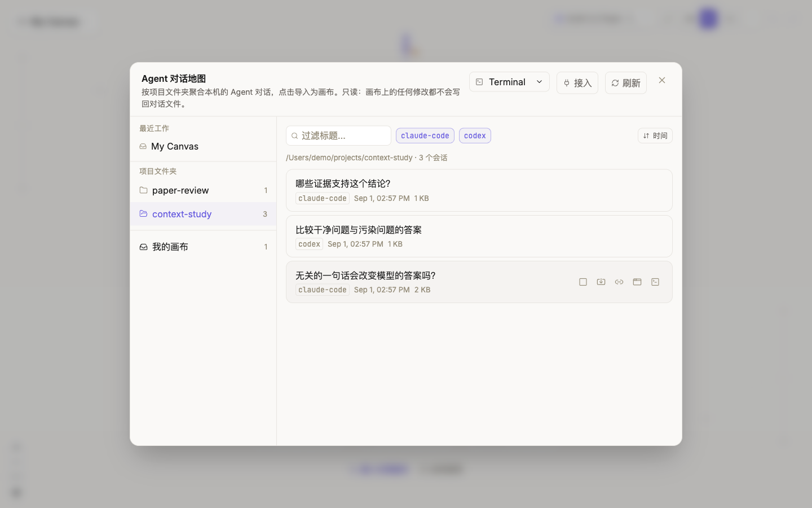Select the 我的画布 entry in sidebar
Screen dimensions: 812x508
coord(203,247)
